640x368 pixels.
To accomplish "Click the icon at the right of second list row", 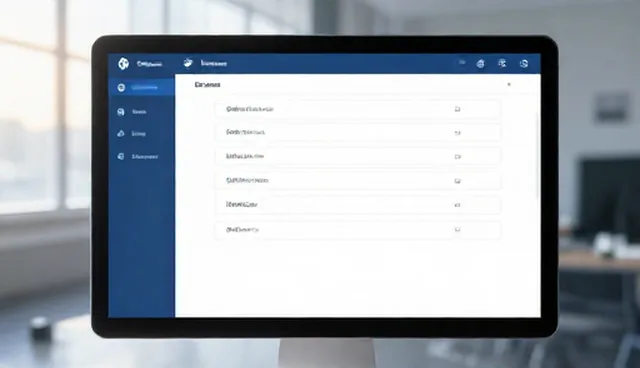I will pos(458,133).
